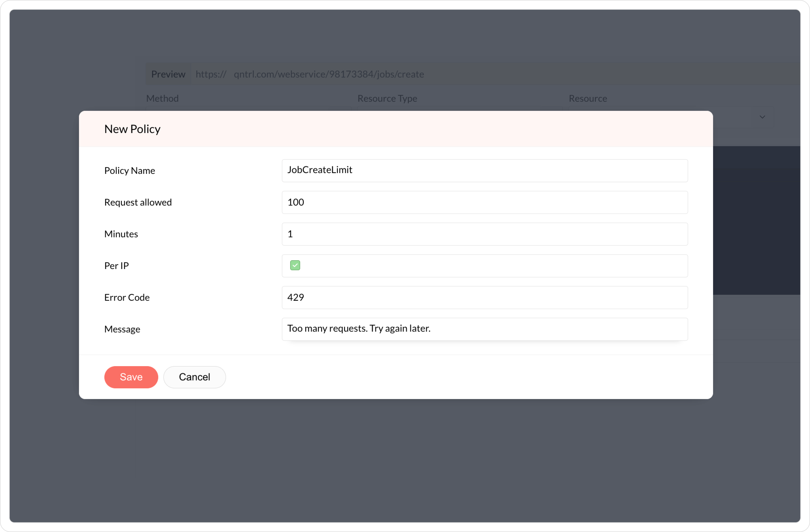Click the webservice preview URL text
Viewport: 810px width, 532px height.
click(x=328, y=74)
